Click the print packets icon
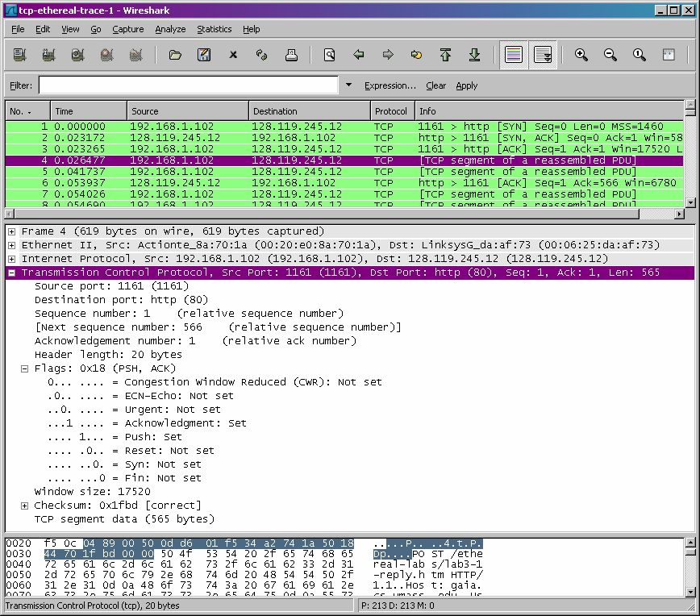This screenshot has height=616, width=700. [291, 55]
